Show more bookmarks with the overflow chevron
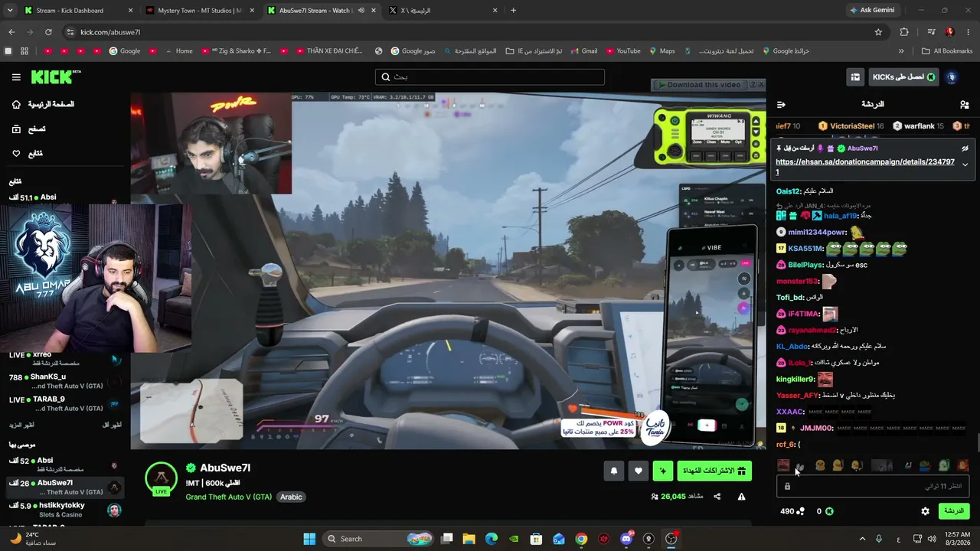The image size is (980, 551). pyautogui.click(x=901, y=51)
